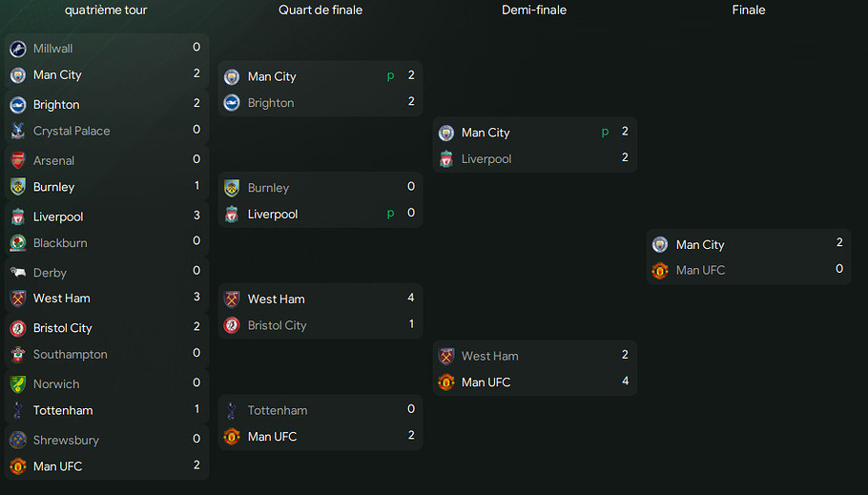Click Liverpool crest in semi-final
Screen dimensions: 868x495
446,159
